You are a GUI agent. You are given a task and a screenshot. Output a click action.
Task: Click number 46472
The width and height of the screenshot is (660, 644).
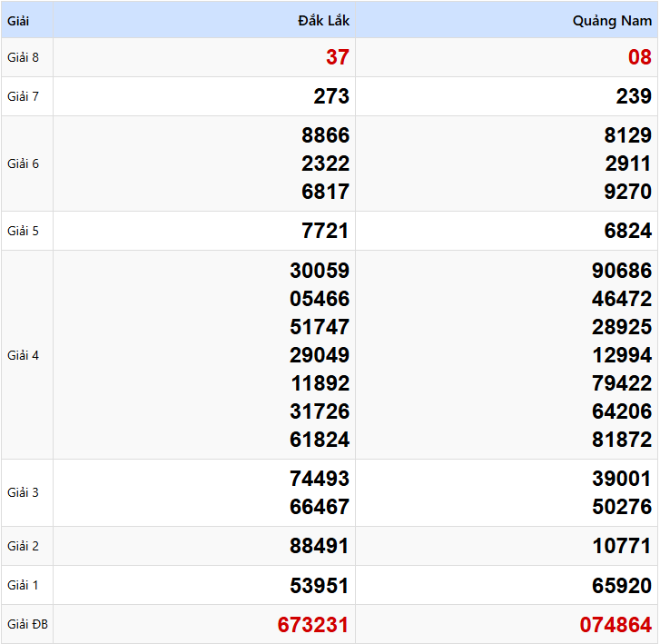point(622,299)
